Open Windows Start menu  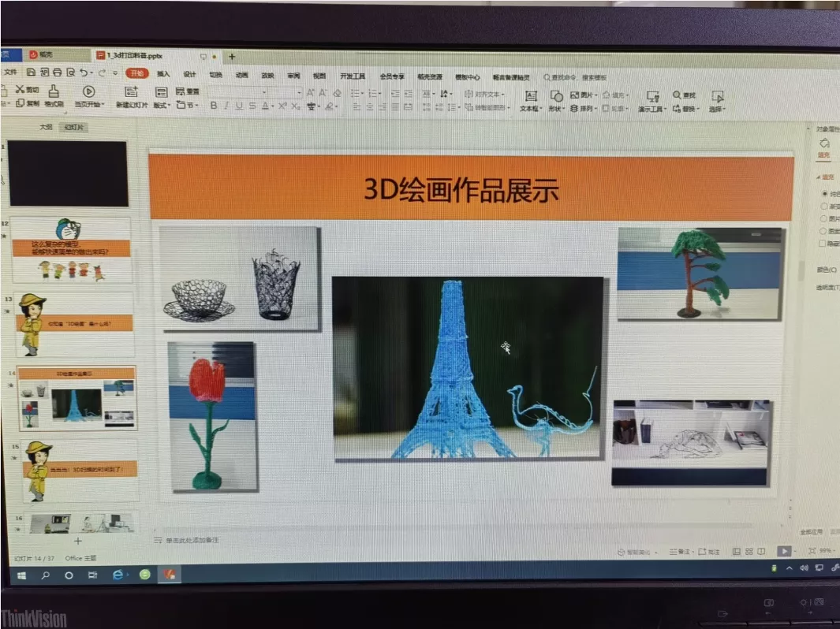coord(21,575)
